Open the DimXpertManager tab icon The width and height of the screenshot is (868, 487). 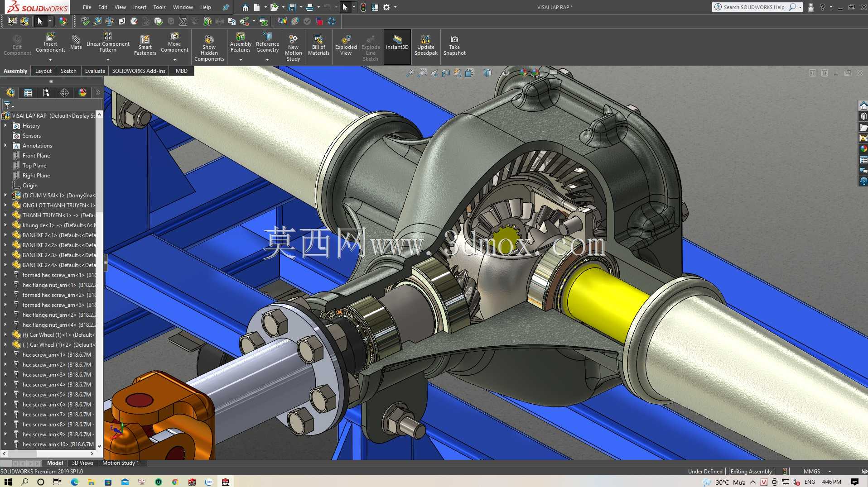pos(64,93)
